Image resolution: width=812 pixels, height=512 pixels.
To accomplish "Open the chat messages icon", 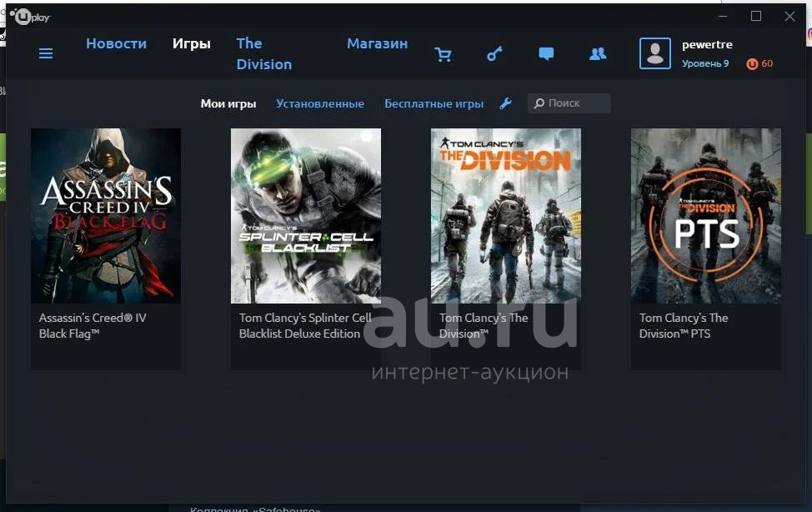I will (x=546, y=53).
